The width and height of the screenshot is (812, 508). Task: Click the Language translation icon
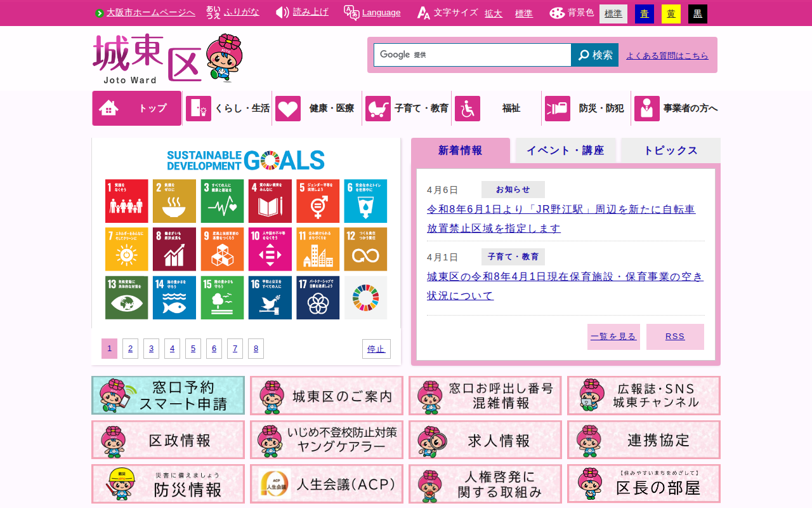[351, 13]
